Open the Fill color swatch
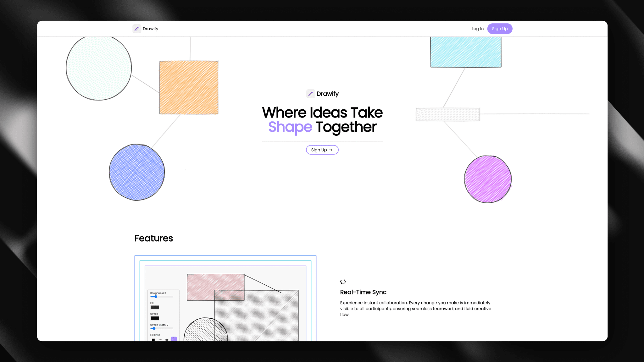The image size is (644, 362). coord(155,307)
